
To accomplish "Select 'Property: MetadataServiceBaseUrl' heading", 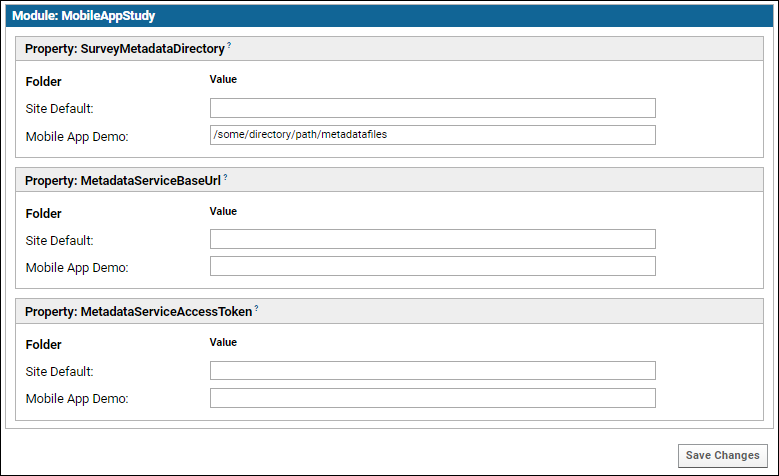I will (x=123, y=180).
